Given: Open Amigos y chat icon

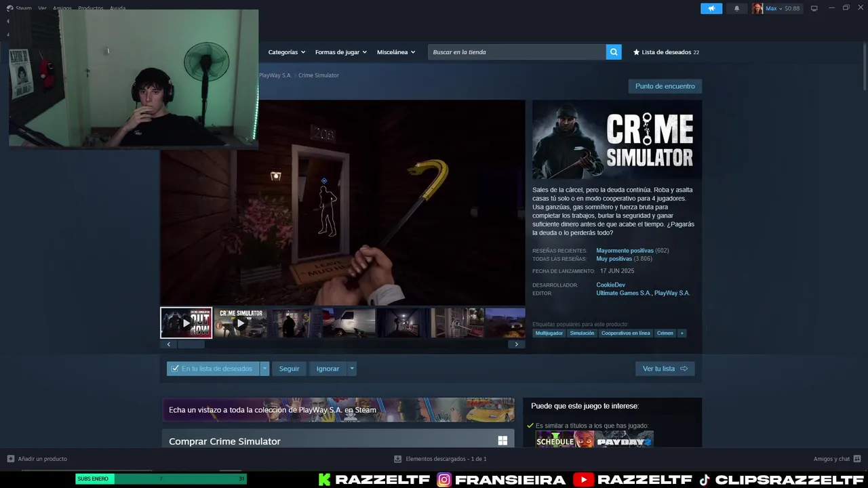Looking at the screenshot, I should (857, 459).
